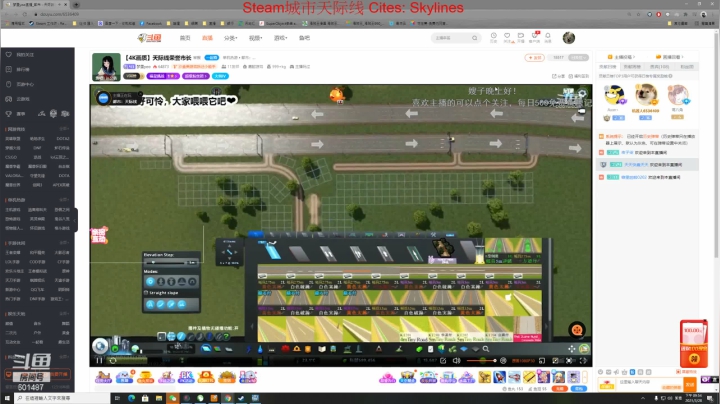Open the game info views globe button

tap(100, 346)
